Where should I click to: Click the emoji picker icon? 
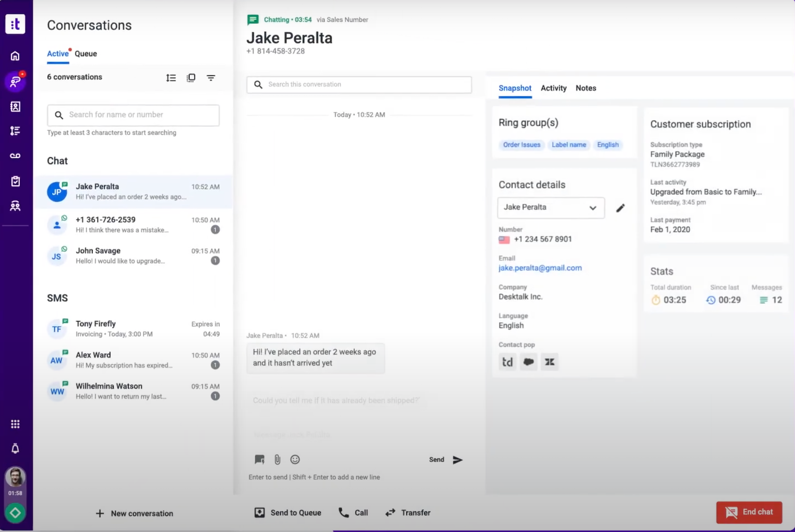pos(295,460)
